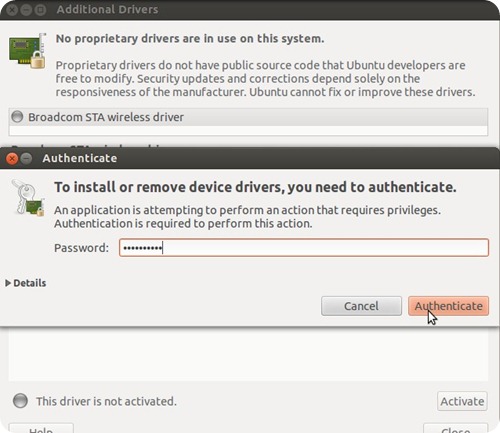
Task: Activate the driver in Additional Drivers
Action: 462,401
